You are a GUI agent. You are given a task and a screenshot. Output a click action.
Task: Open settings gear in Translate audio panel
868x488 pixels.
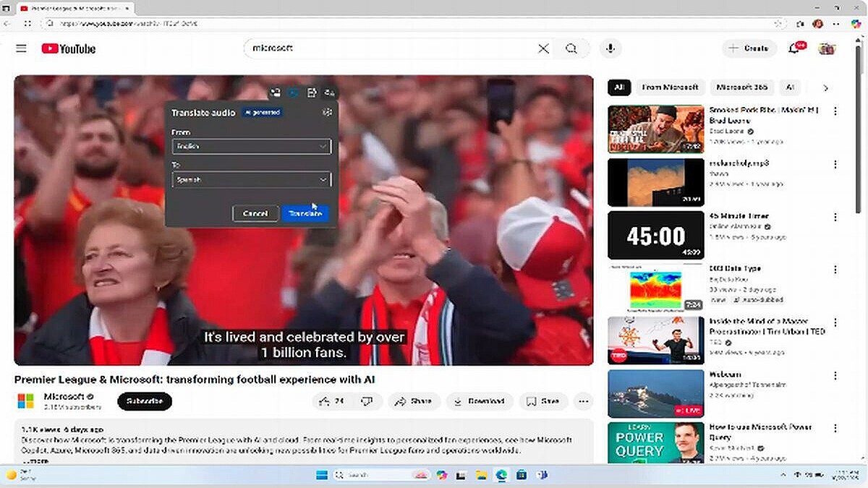click(x=327, y=112)
